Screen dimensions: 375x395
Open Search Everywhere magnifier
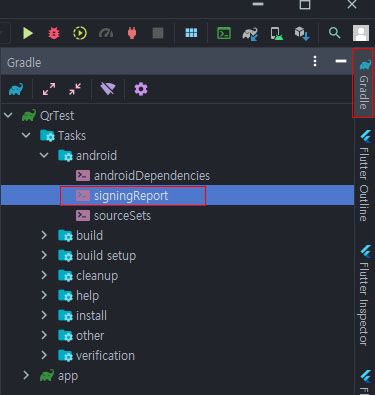pyautogui.click(x=334, y=33)
